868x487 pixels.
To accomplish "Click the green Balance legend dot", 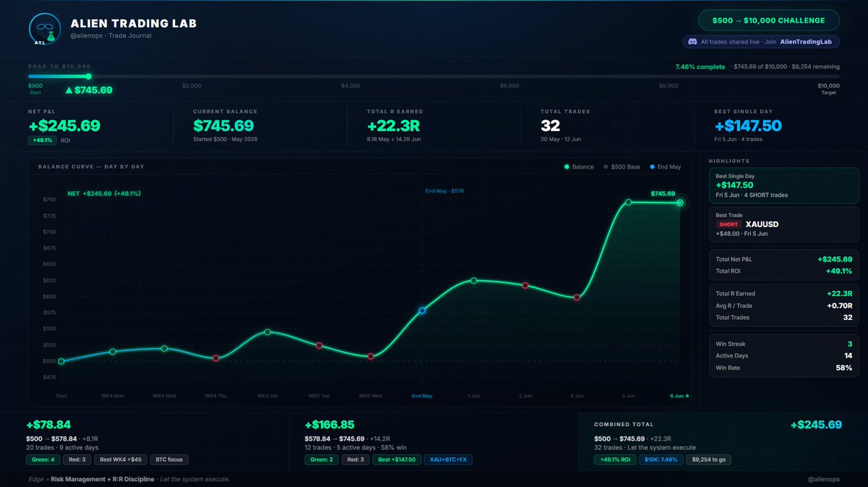I will (x=566, y=167).
